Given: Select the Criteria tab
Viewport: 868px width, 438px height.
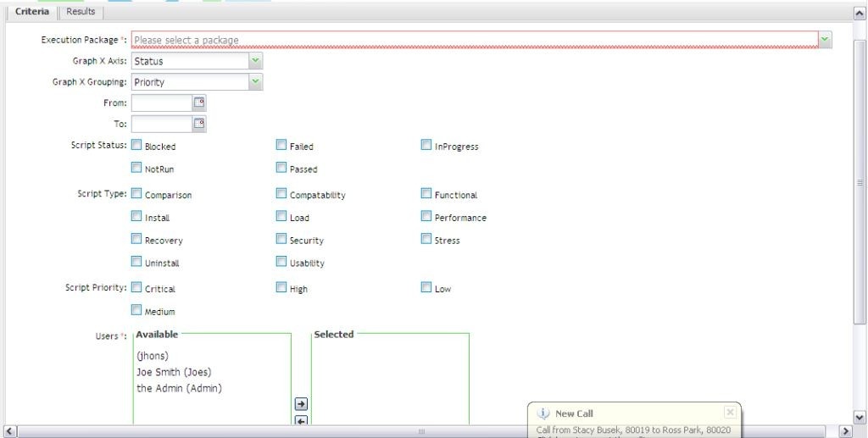Looking at the screenshot, I should click(x=32, y=11).
